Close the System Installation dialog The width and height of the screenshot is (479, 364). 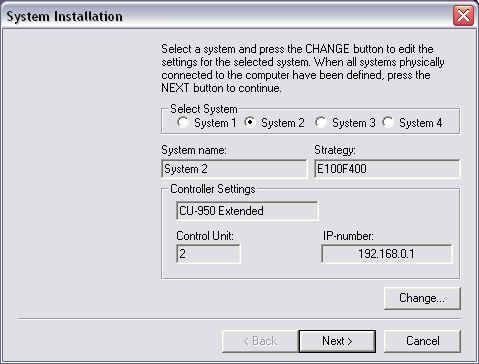(463, 15)
